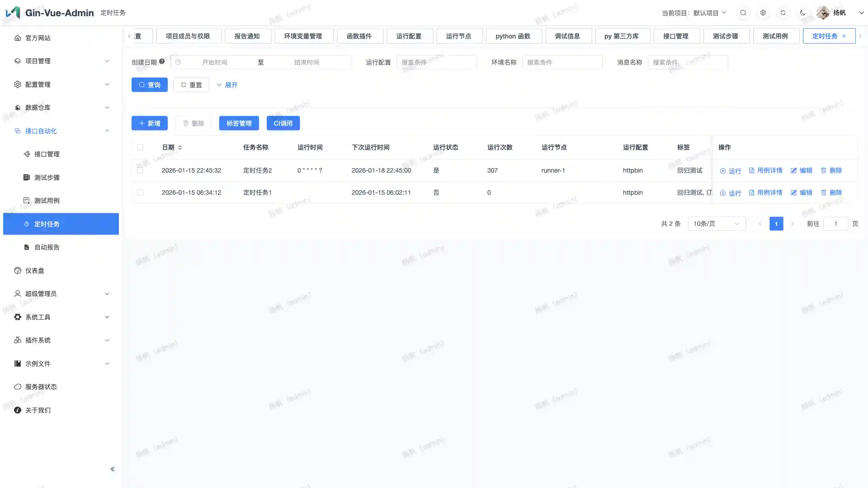The width and height of the screenshot is (868, 488).
Task: Click run icon for 定时任务2
Action: click(723, 171)
